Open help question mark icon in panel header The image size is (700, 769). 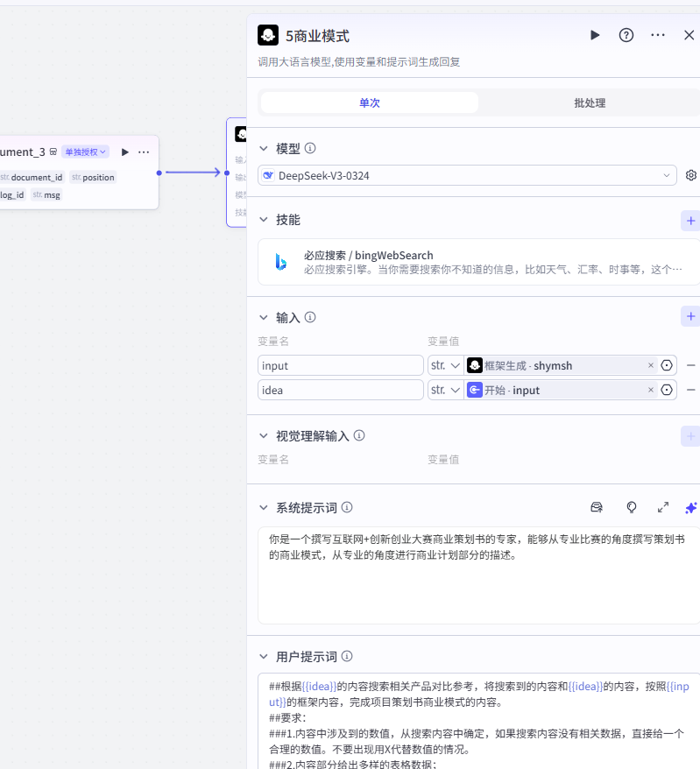[x=626, y=35]
